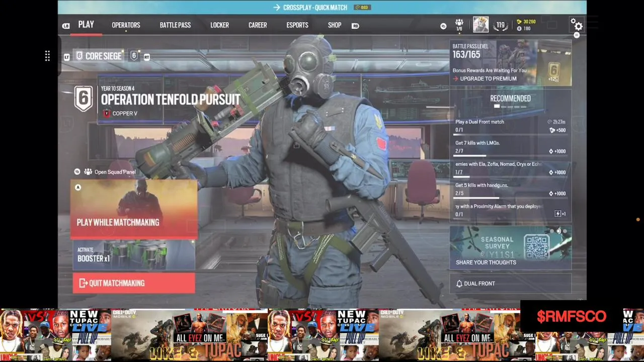The image size is (644, 362).
Task: Click the Recommended page indicator bar
Action: click(x=511, y=107)
